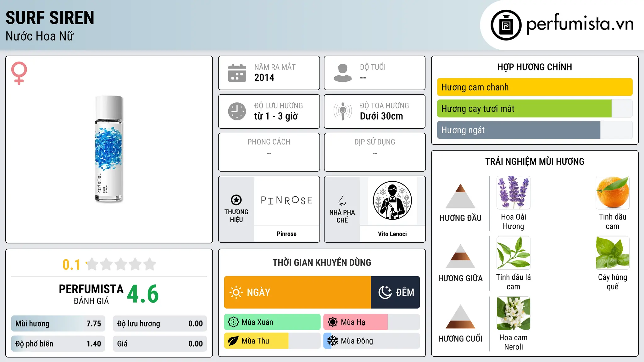The height and width of the screenshot is (362, 644).
Task: Click the Hương đầu pyramid icon
Action: click(460, 195)
